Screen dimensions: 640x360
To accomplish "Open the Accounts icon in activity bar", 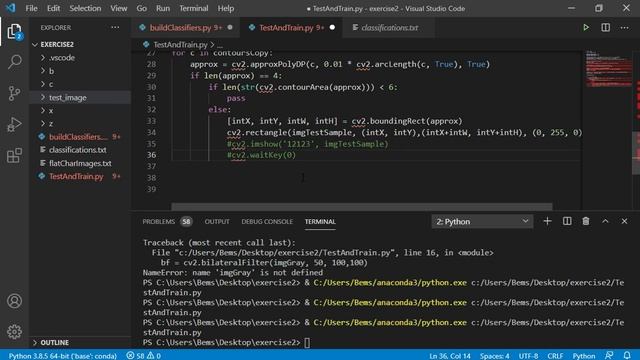I will pyautogui.click(x=14, y=301).
